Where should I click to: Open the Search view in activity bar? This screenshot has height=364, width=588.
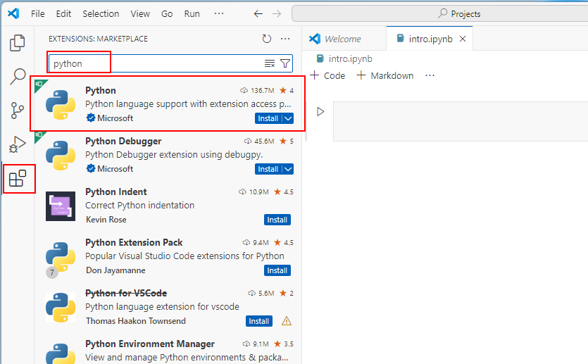pyautogui.click(x=17, y=77)
